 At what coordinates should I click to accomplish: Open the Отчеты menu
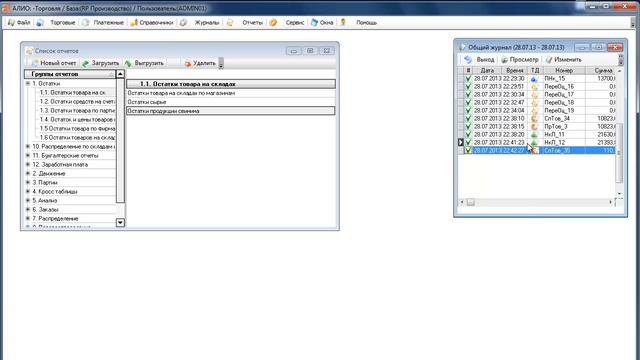click(x=252, y=22)
